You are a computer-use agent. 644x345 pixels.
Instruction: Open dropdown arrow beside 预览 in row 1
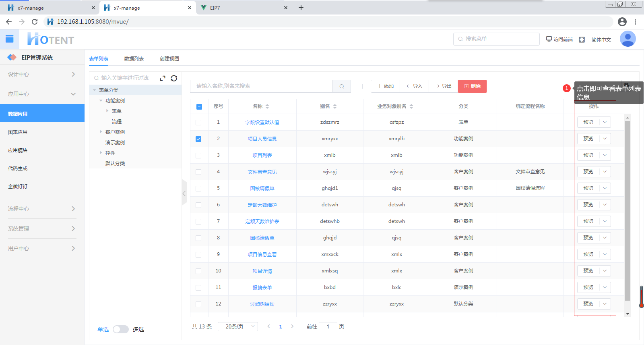pyautogui.click(x=605, y=122)
